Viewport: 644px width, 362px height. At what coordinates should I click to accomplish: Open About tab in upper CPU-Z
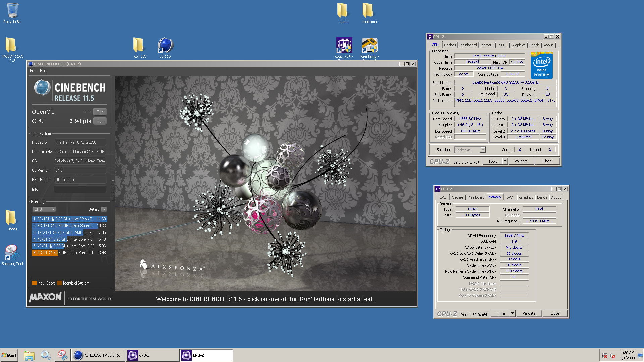point(548,45)
